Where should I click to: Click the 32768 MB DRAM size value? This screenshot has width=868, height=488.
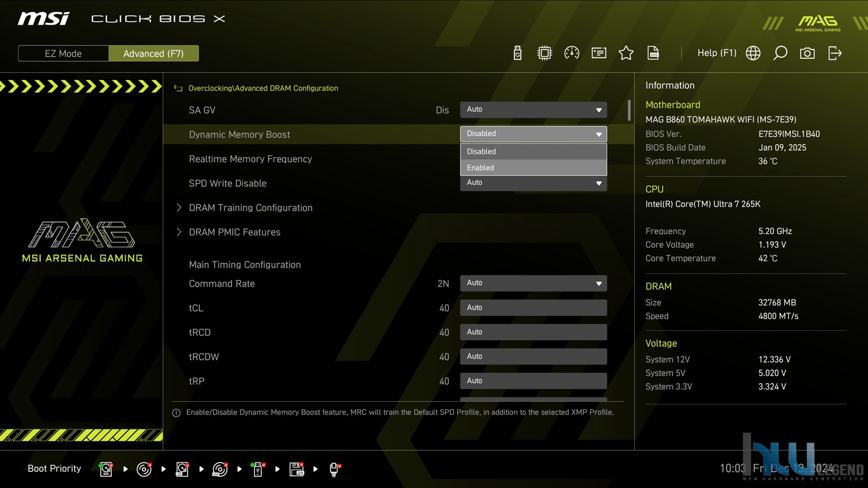click(x=777, y=303)
